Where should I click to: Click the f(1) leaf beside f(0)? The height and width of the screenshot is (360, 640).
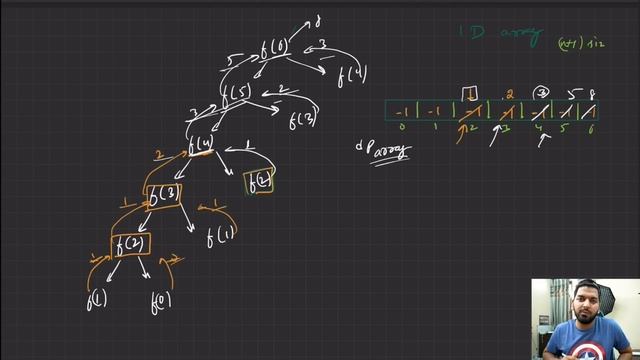tap(97, 300)
